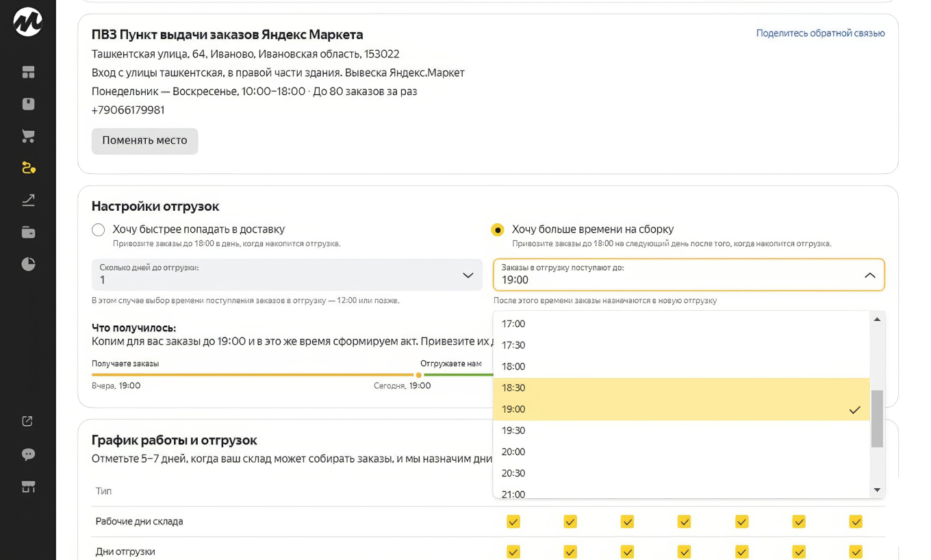The height and width of the screenshot is (560, 931).
Task: Click the Yandex Market logo icon
Action: point(28,23)
